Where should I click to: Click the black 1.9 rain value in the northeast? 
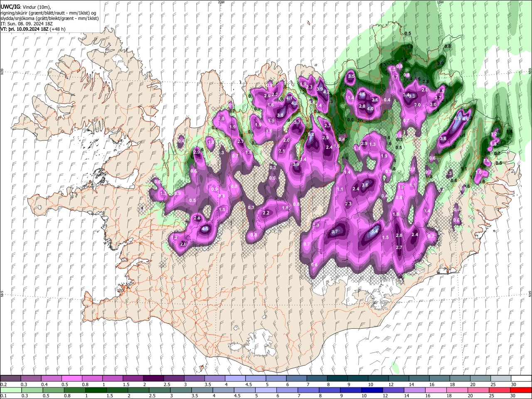[410, 47]
